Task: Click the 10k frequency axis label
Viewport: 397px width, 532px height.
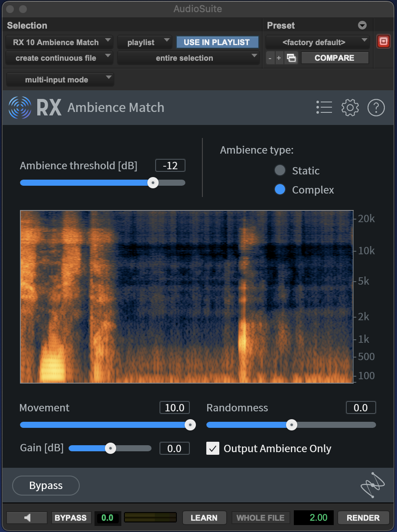Action: coord(367,251)
